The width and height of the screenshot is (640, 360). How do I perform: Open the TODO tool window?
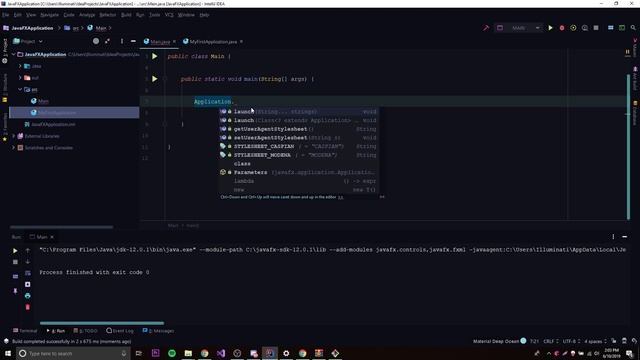85,331
